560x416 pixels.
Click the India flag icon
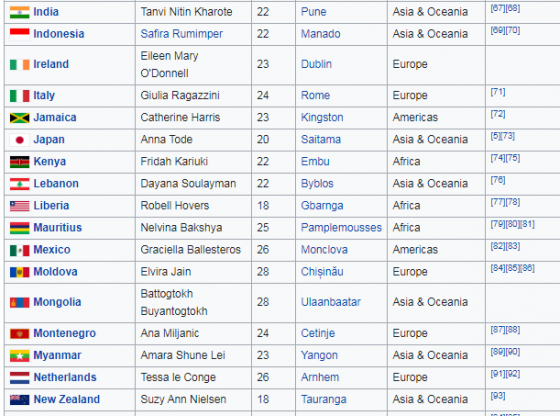(x=19, y=12)
